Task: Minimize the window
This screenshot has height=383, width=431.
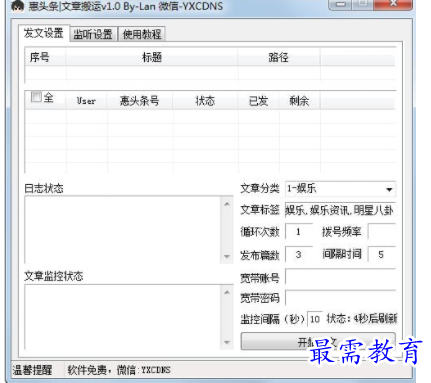Action: click(340, 4)
